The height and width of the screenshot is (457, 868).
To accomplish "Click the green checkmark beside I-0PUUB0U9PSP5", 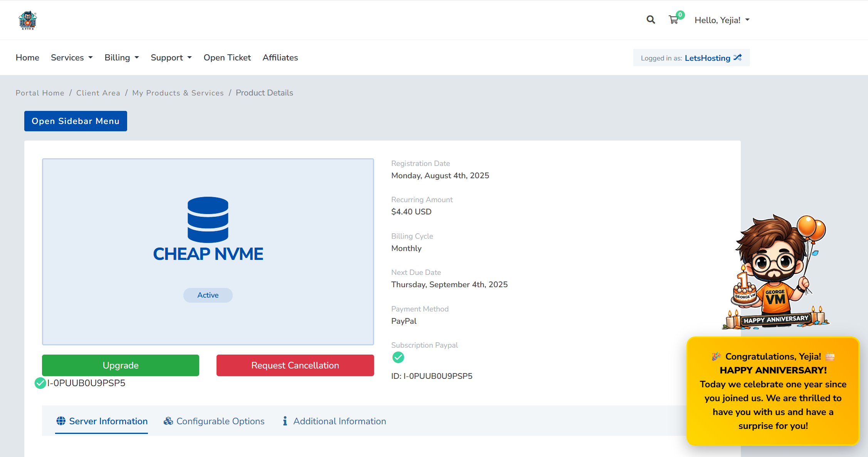I will [40, 383].
